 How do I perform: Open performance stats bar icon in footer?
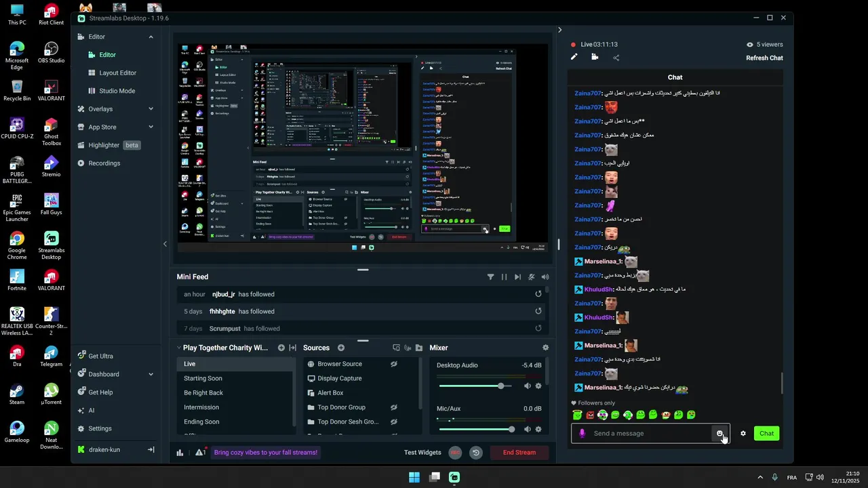click(180, 452)
